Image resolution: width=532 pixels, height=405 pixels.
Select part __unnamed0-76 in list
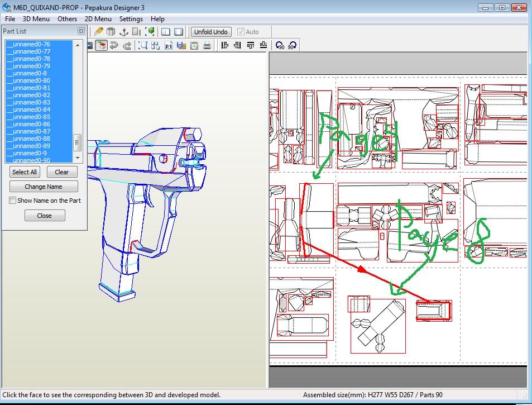39,44
